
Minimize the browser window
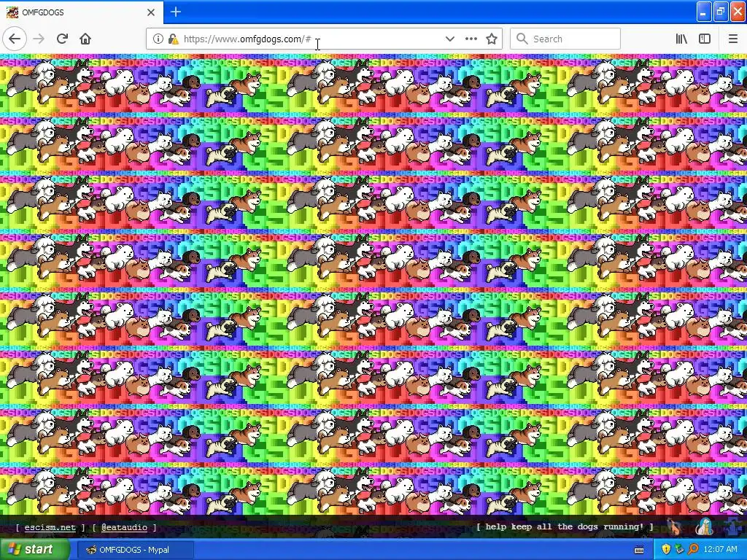click(703, 12)
